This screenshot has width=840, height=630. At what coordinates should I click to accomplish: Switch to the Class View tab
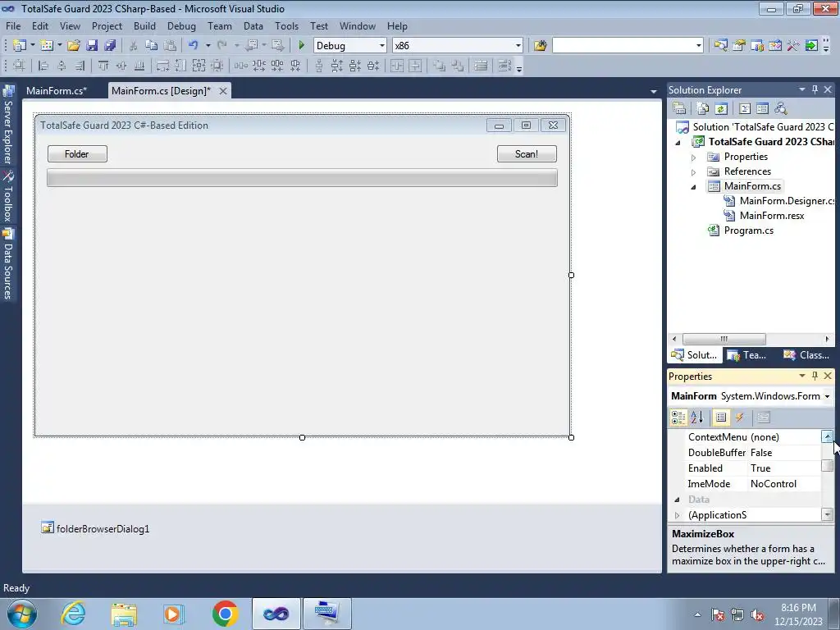point(806,355)
